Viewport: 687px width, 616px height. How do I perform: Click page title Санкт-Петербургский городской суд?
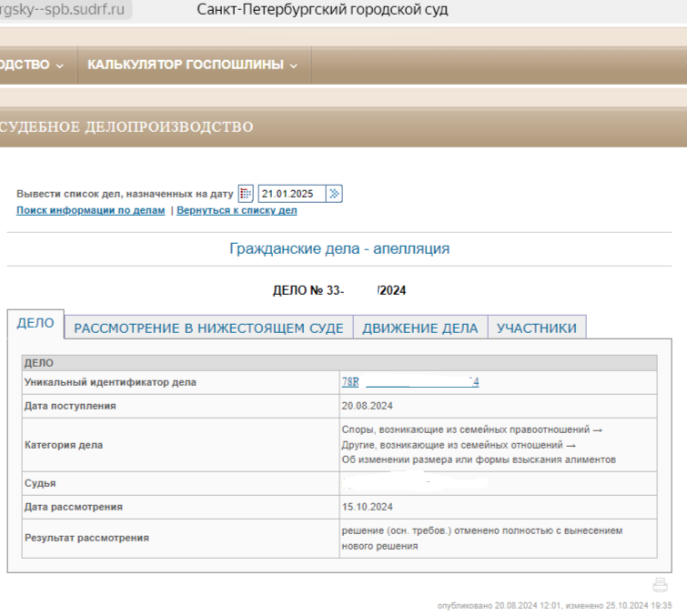[322, 10]
